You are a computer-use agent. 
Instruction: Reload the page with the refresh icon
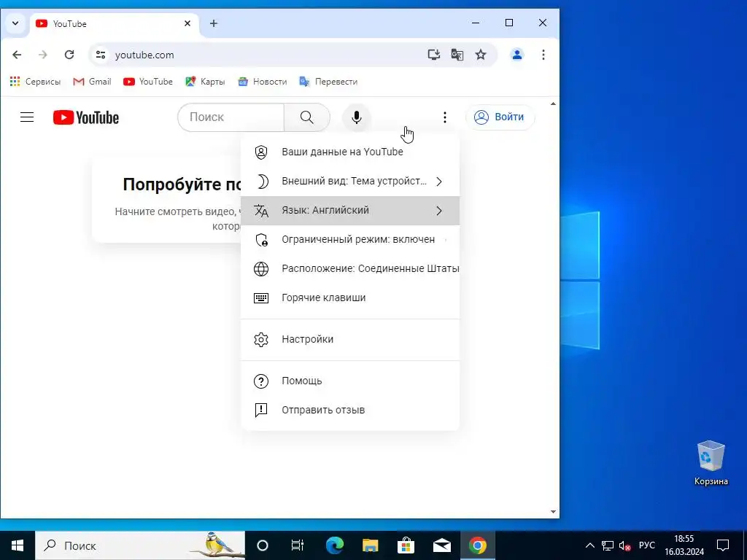point(69,55)
